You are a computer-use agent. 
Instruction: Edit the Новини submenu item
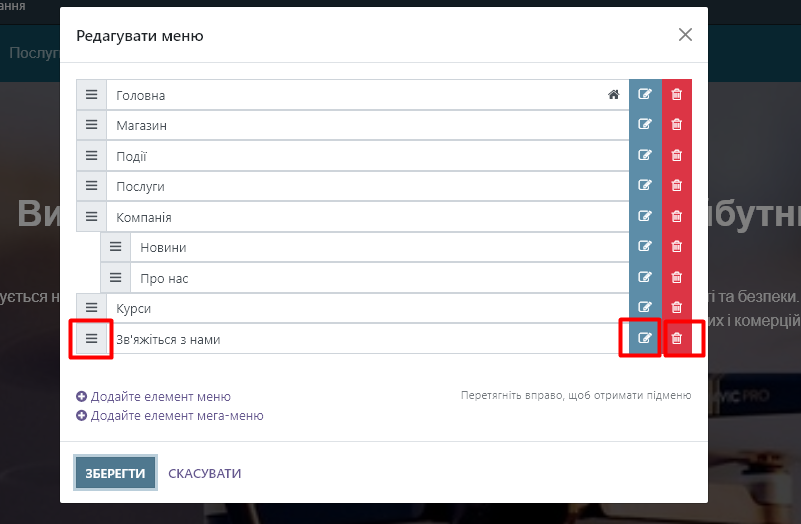(x=645, y=247)
